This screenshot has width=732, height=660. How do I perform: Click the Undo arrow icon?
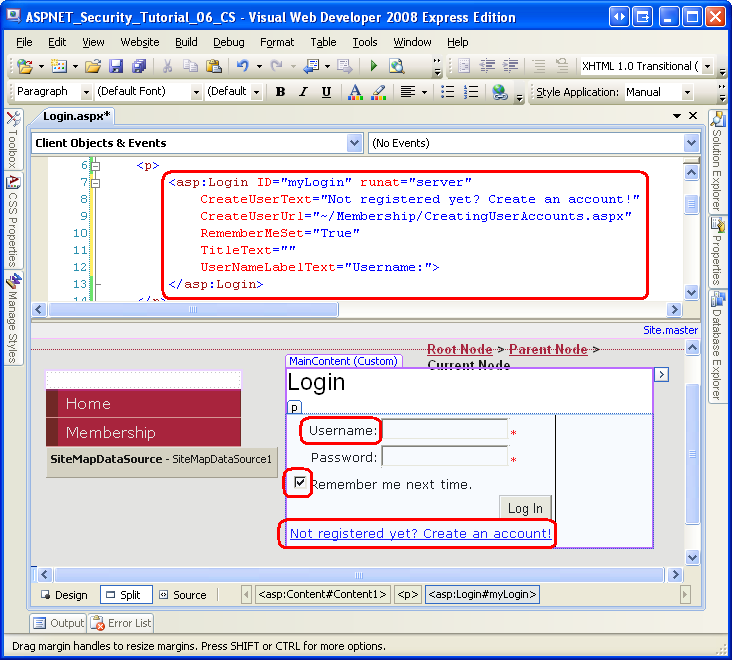coord(243,67)
